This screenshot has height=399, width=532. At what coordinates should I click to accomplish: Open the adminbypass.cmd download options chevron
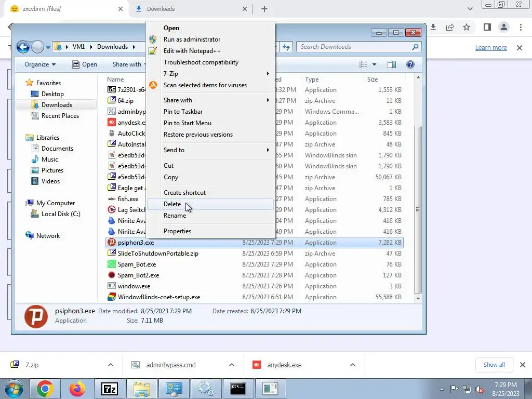(x=232, y=365)
